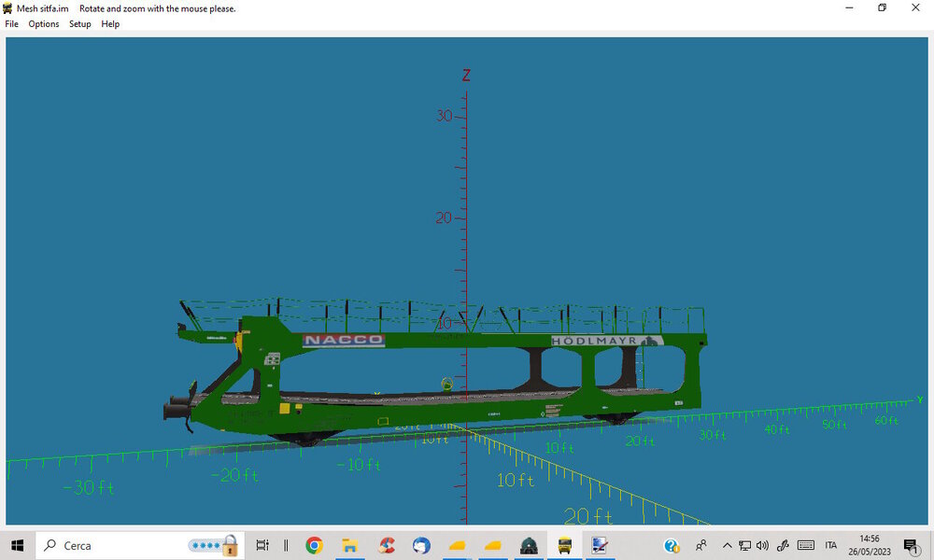Focus the Cerca taskbar search box
This screenshot has height=560, width=934.
(x=140, y=545)
